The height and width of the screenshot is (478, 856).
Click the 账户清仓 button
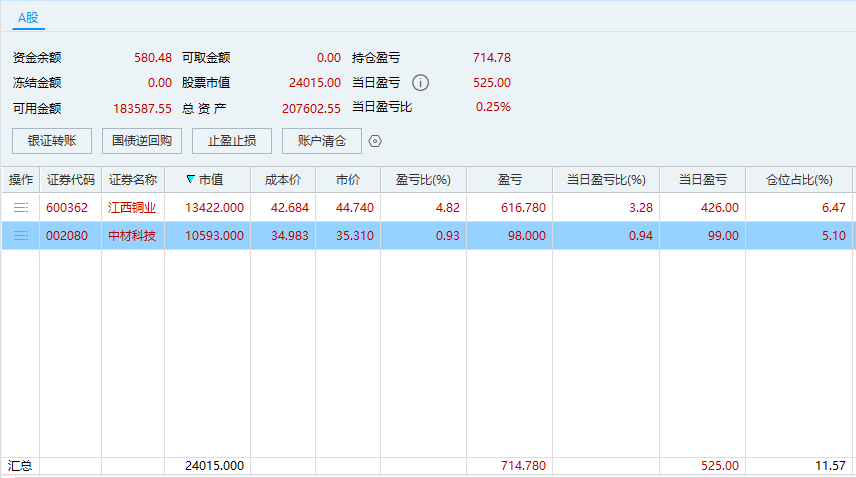coord(322,141)
